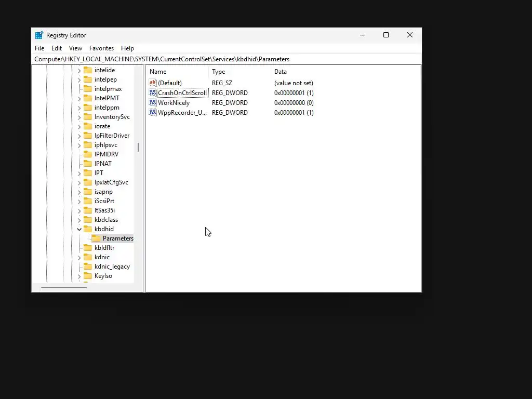The image size is (532, 399).
Task: Close the Registry Editor window
Action: (410, 35)
